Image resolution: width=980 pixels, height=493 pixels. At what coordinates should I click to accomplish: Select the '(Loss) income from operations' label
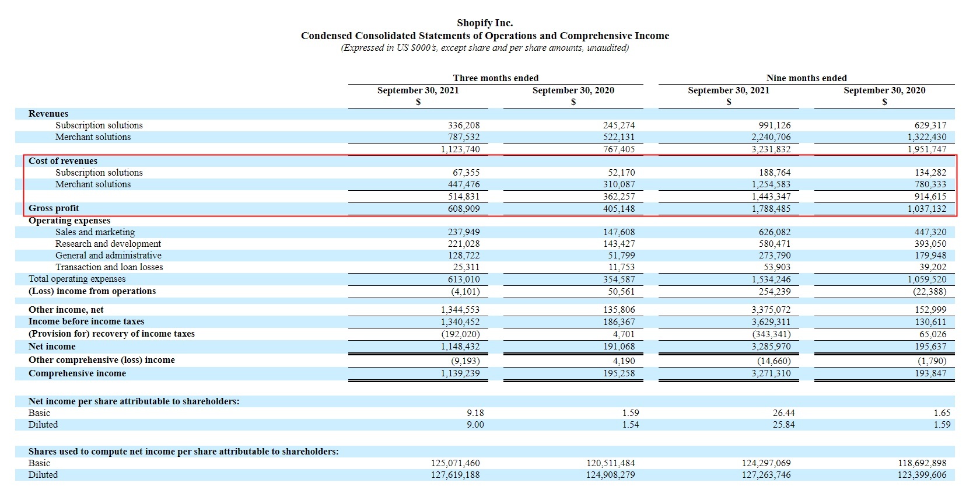coord(92,291)
